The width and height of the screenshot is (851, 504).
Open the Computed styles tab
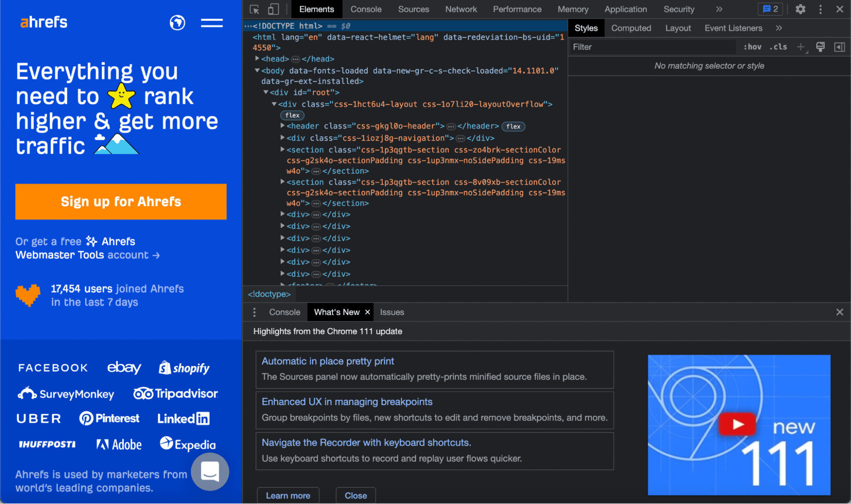point(631,28)
